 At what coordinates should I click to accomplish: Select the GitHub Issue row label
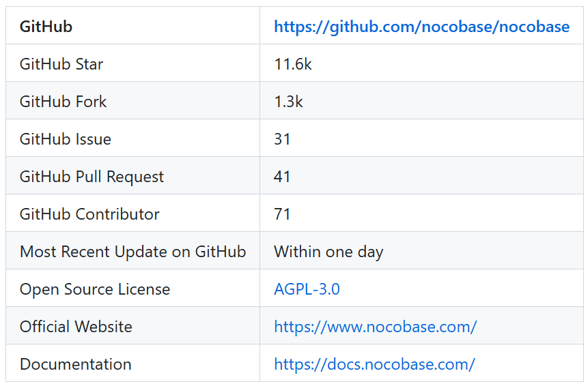[x=66, y=139]
